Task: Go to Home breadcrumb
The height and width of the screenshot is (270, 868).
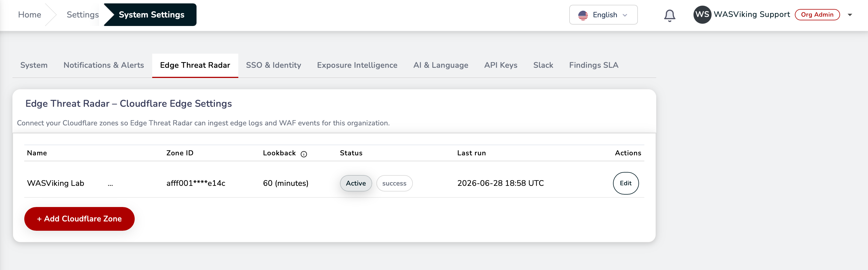Action: pyautogui.click(x=30, y=14)
